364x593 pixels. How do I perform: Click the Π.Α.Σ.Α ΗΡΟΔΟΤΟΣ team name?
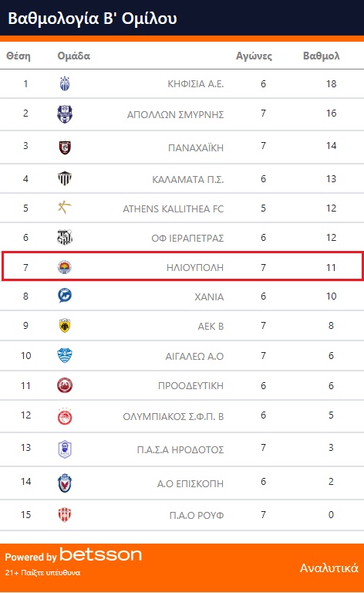pyautogui.click(x=180, y=449)
